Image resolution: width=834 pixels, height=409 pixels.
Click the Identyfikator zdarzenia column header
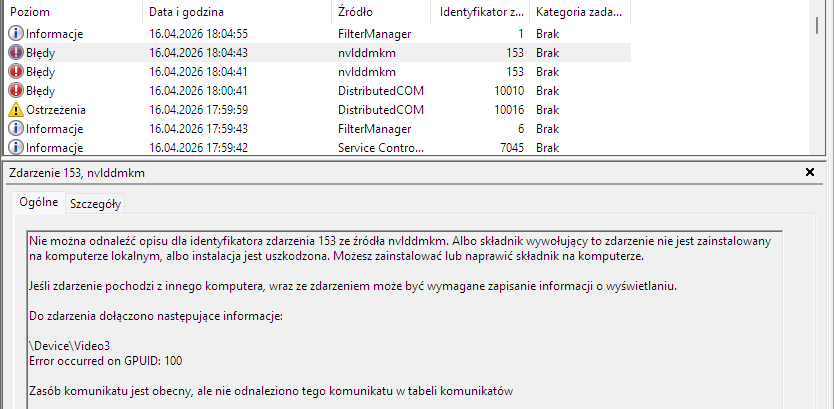pos(478,12)
